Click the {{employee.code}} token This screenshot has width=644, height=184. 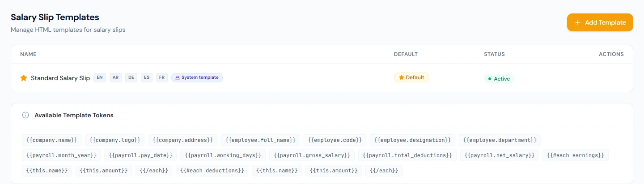pos(335,140)
